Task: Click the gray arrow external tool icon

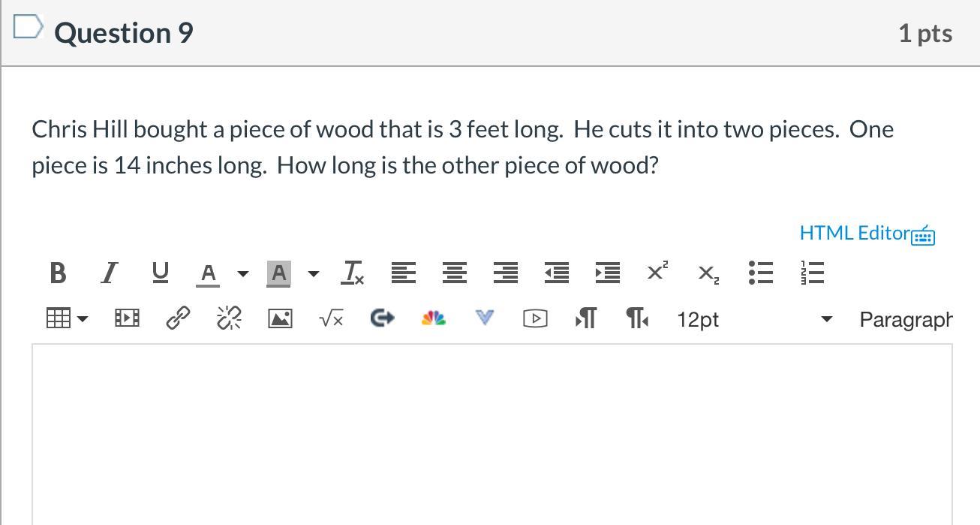Action: [x=383, y=318]
